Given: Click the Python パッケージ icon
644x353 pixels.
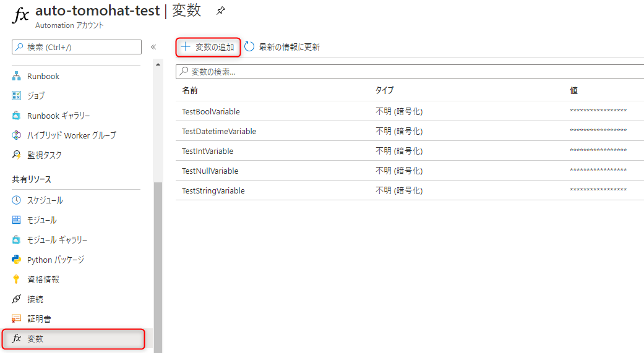Looking at the screenshot, I should [17, 260].
